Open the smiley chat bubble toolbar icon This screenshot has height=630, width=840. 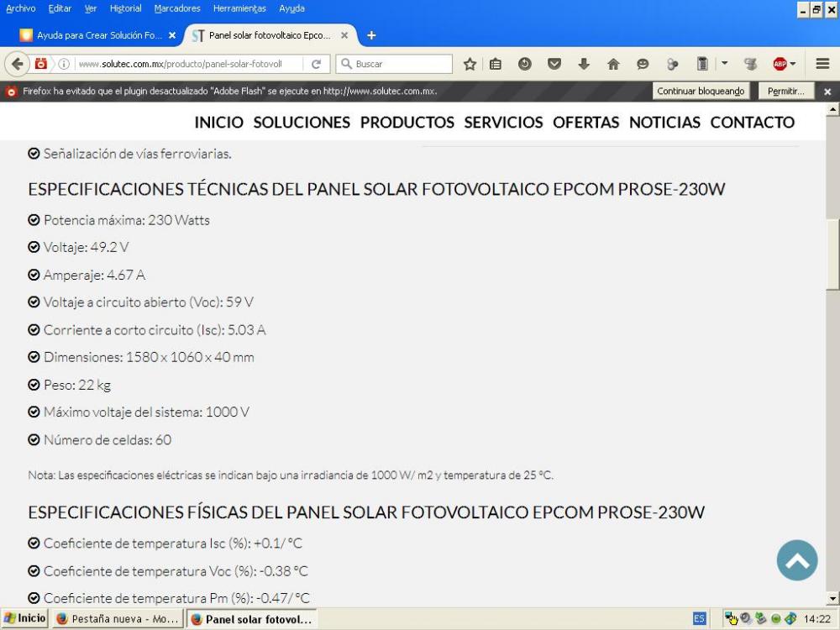point(643,64)
